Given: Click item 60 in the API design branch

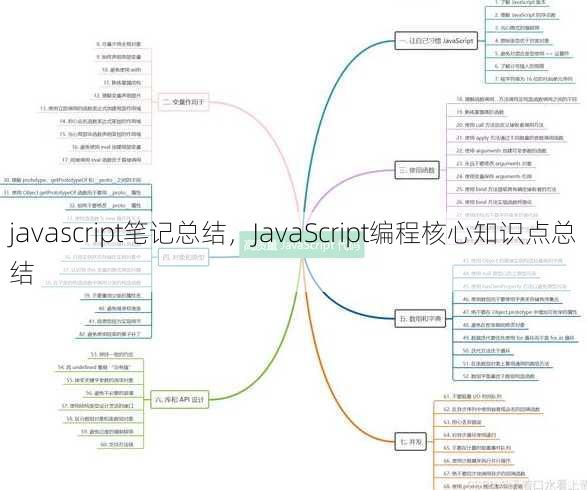Looking at the screenshot, I should pyautogui.click(x=117, y=445).
